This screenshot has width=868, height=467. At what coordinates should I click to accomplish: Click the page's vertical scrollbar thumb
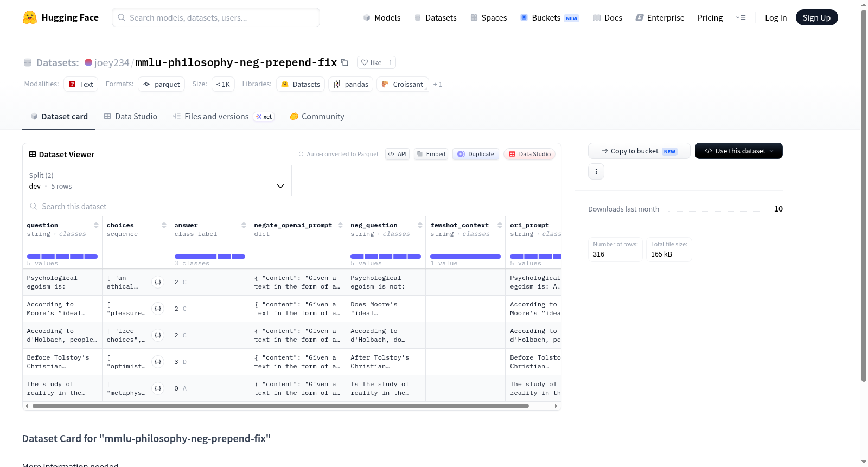click(864, 195)
